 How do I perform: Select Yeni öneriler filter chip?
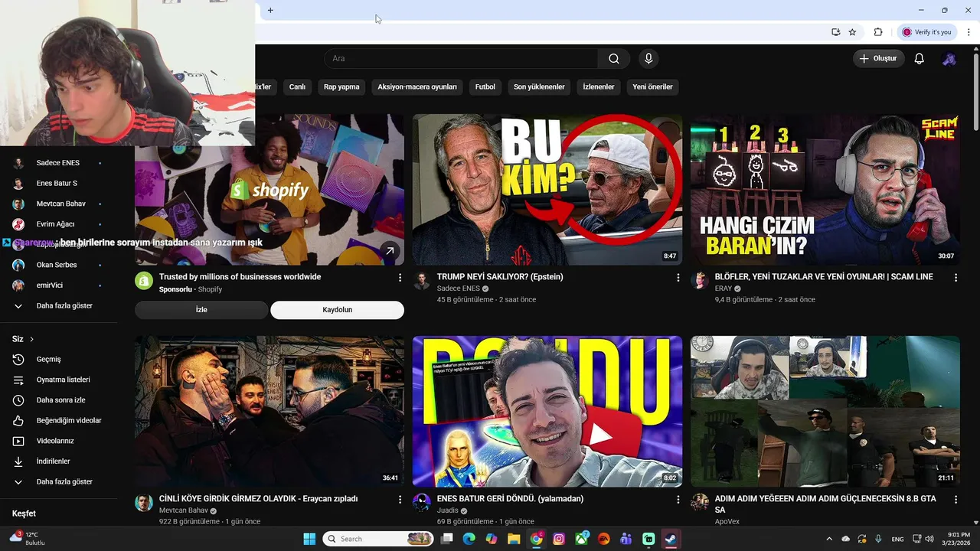tap(652, 87)
